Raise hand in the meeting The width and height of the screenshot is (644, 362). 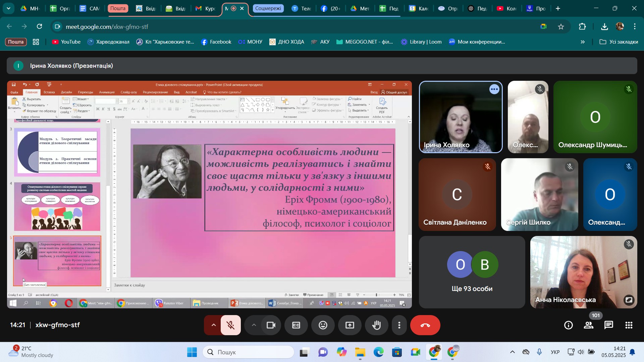point(377,325)
